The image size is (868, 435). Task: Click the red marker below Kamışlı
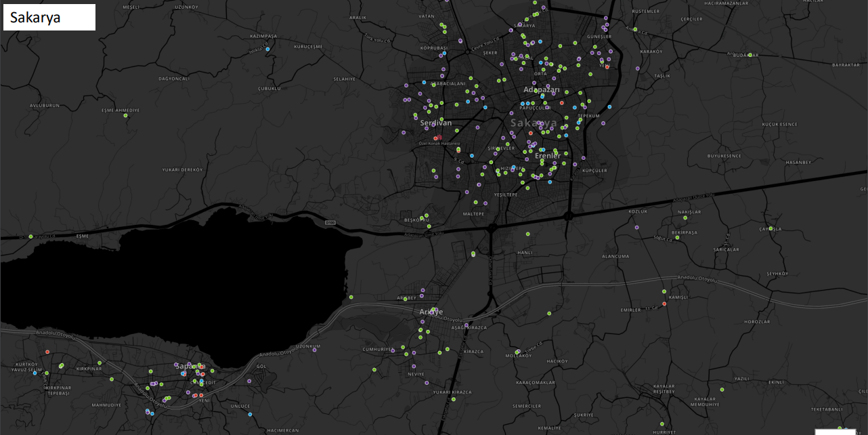664,304
